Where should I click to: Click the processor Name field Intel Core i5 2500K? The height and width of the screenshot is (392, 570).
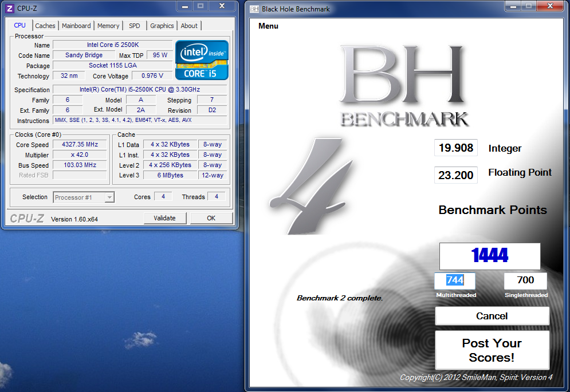[x=113, y=45]
